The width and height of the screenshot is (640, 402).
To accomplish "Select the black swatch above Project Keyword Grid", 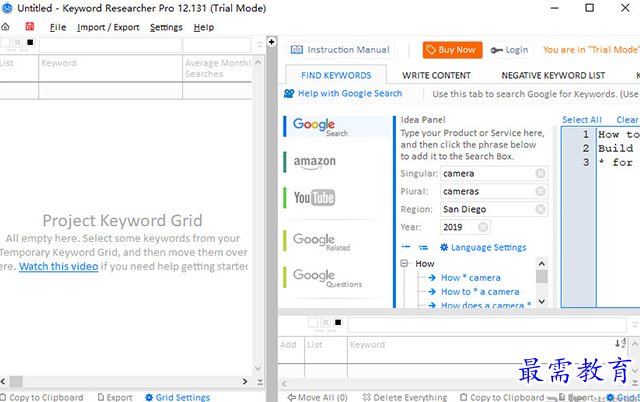I will (30, 42).
